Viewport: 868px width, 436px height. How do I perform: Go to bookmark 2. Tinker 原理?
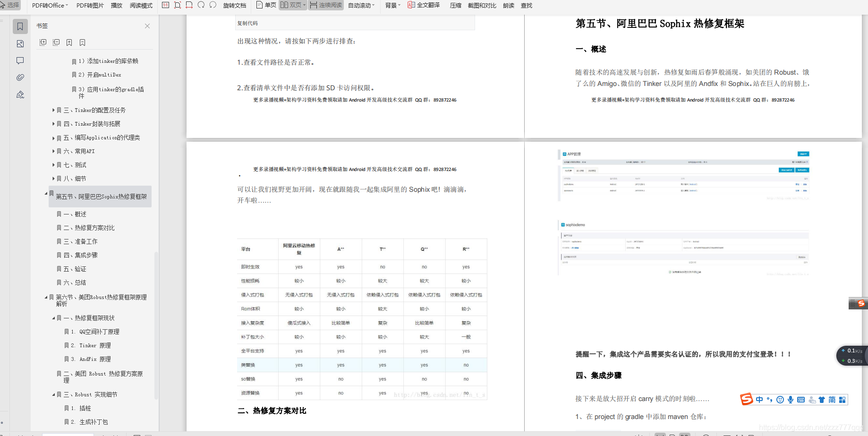[x=91, y=345]
